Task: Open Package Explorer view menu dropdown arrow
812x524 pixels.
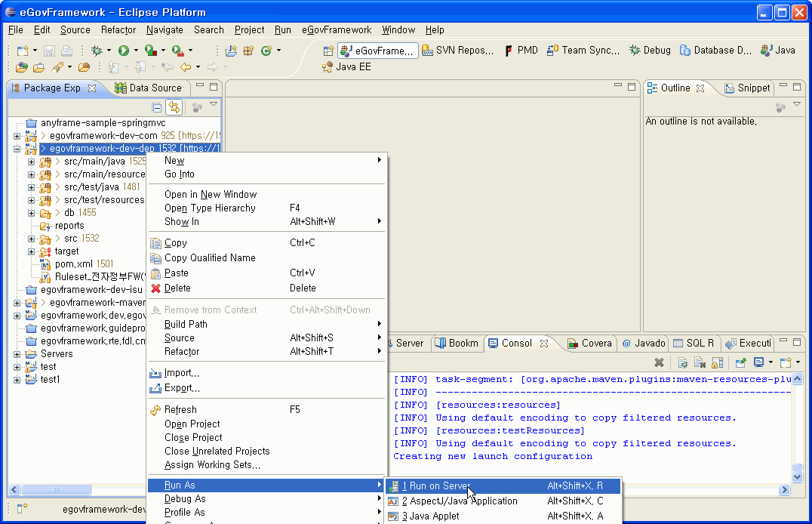Action: coord(214,105)
